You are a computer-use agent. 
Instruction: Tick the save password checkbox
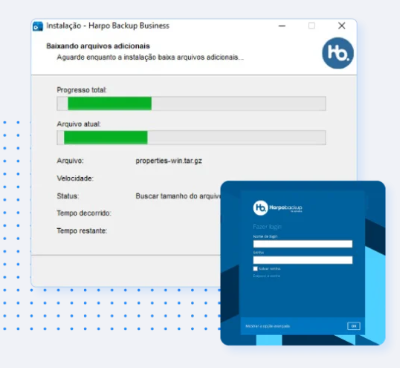pos(255,269)
